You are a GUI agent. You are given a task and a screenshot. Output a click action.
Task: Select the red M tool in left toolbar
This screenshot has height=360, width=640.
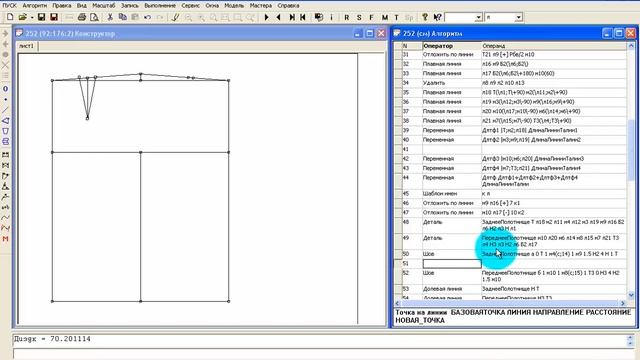[5, 239]
